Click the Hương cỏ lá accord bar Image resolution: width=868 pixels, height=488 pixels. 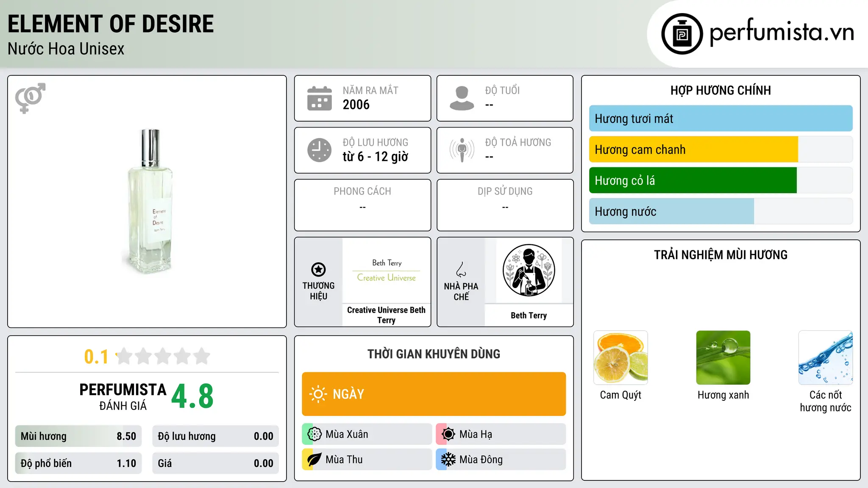coord(721,180)
